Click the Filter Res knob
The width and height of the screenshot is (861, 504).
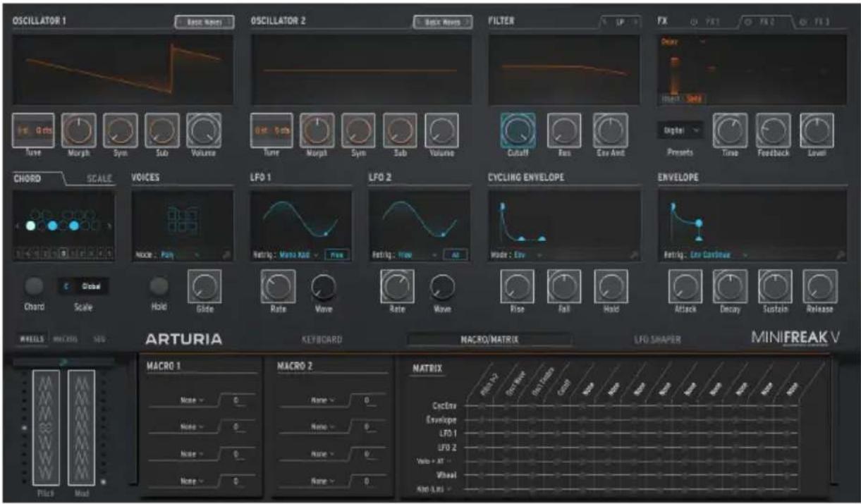pyautogui.click(x=564, y=130)
